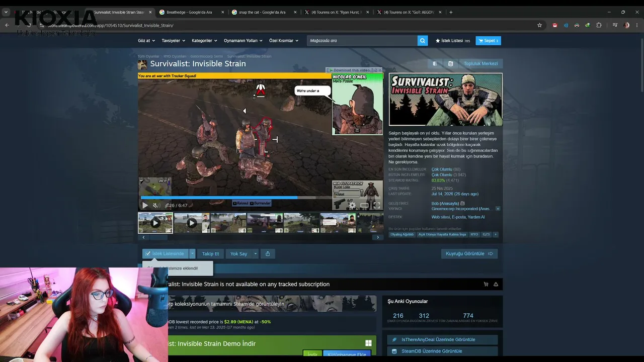644x362 pixels.
Task: Click the panel icon left of SteamDB icon
Action: coord(435,64)
